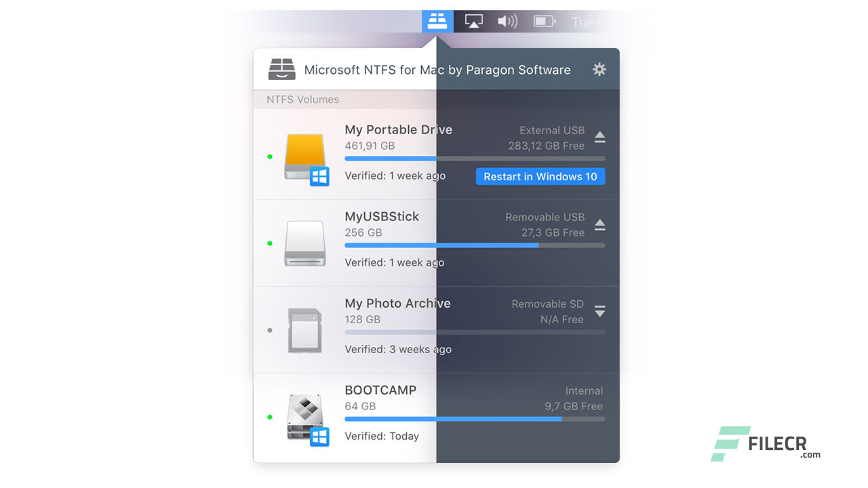This screenshot has height=488, width=868.
Task: Click 'External USB' connection label
Action: click(552, 130)
